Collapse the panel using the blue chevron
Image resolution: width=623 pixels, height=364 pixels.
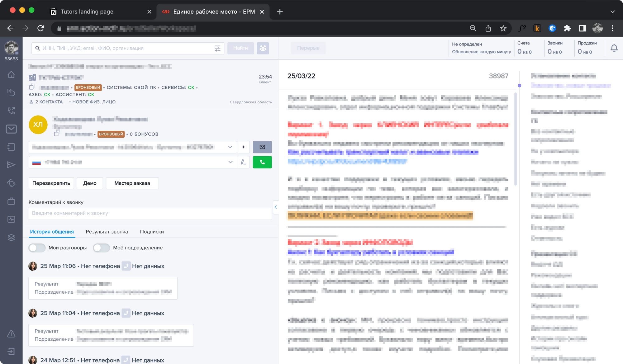click(276, 207)
